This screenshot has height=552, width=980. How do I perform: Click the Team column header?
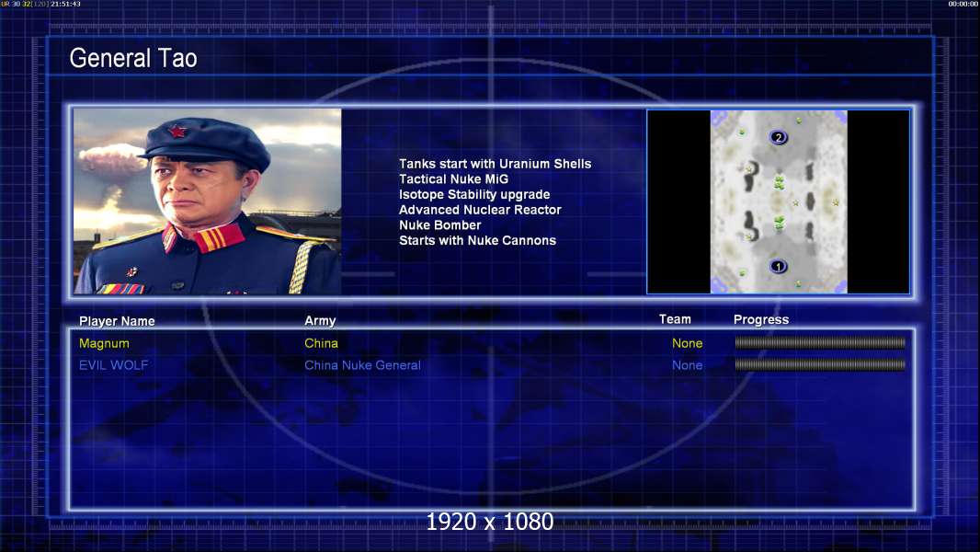pyautogui.click(x=675, y=319)
